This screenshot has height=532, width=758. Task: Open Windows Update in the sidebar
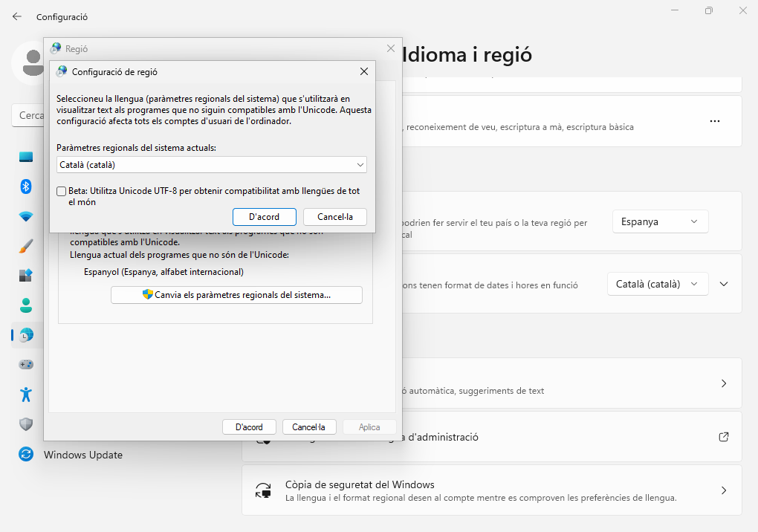pos(82,455)
